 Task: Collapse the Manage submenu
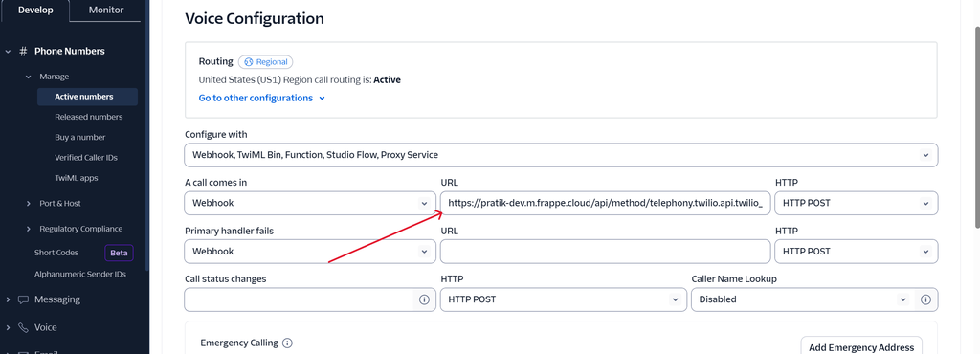pos(28,77)
